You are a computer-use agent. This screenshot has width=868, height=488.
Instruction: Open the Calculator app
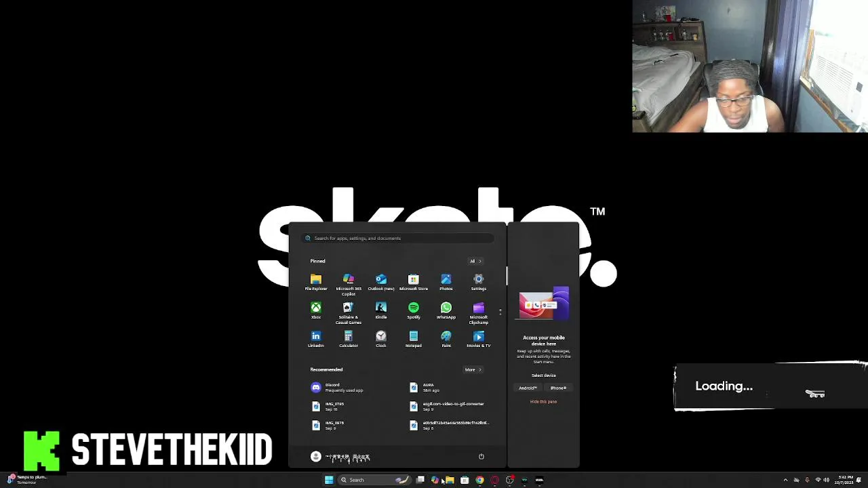coord(348,339)
